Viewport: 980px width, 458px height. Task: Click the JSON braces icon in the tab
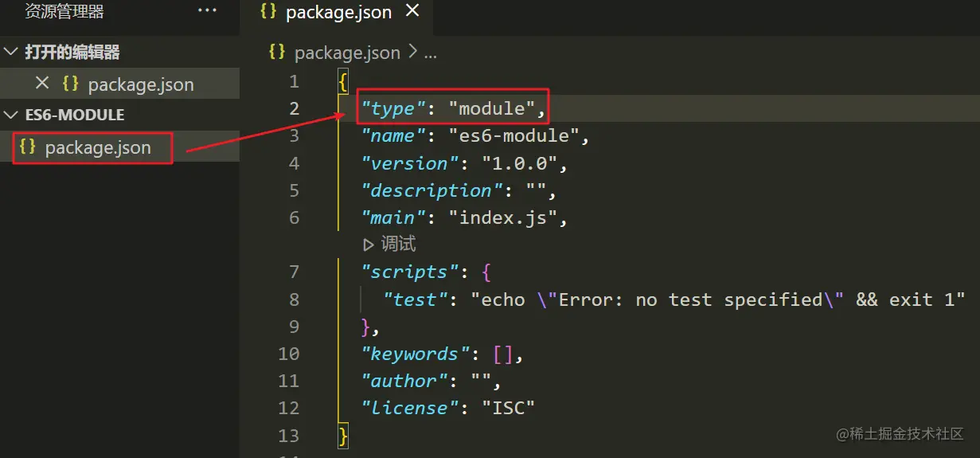point(268,12)
